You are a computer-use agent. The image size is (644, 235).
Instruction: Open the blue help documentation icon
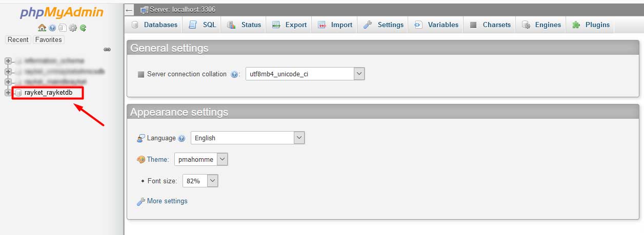coord(52,28)
